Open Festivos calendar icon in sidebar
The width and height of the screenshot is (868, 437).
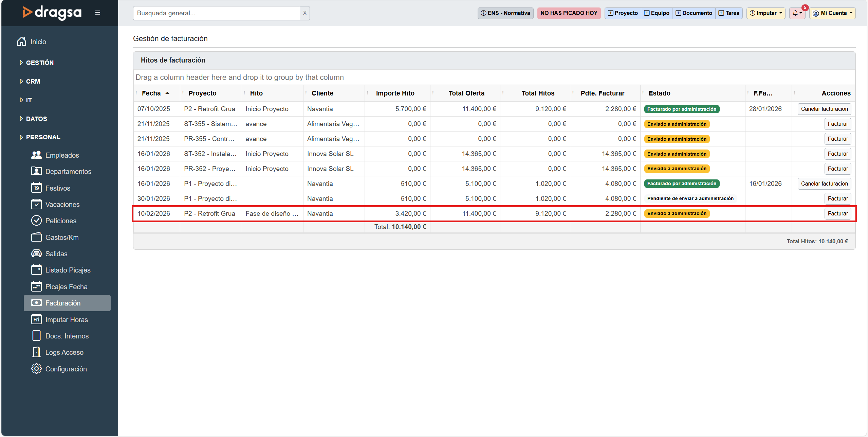[36, 188]
